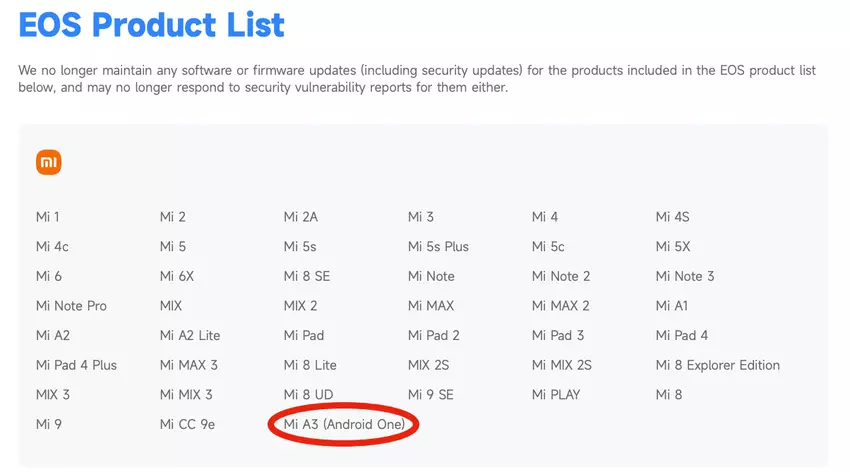Select the Mi 5c entry
This screenshot has height=472, width=850.
tap(548, 247)
